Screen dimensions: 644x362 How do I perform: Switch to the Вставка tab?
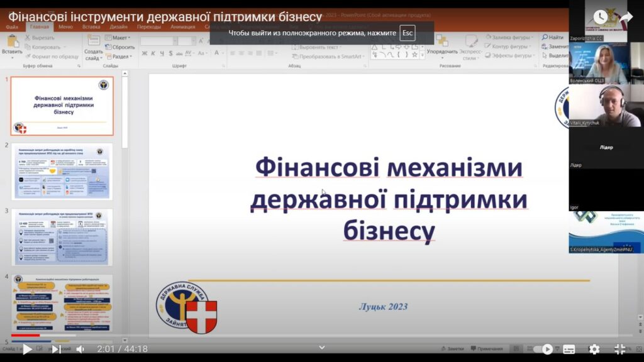[x=91, y=26]
